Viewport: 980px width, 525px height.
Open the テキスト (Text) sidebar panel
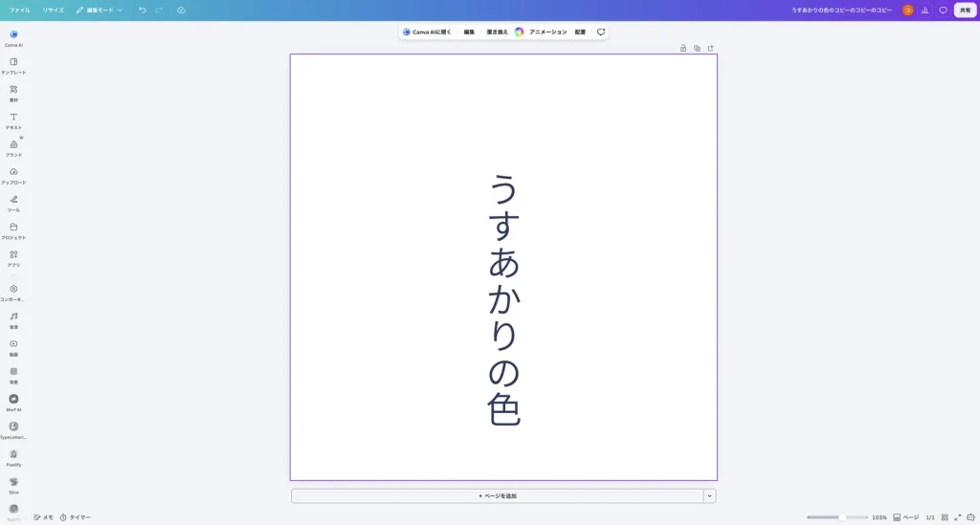[x=13, y=120]
